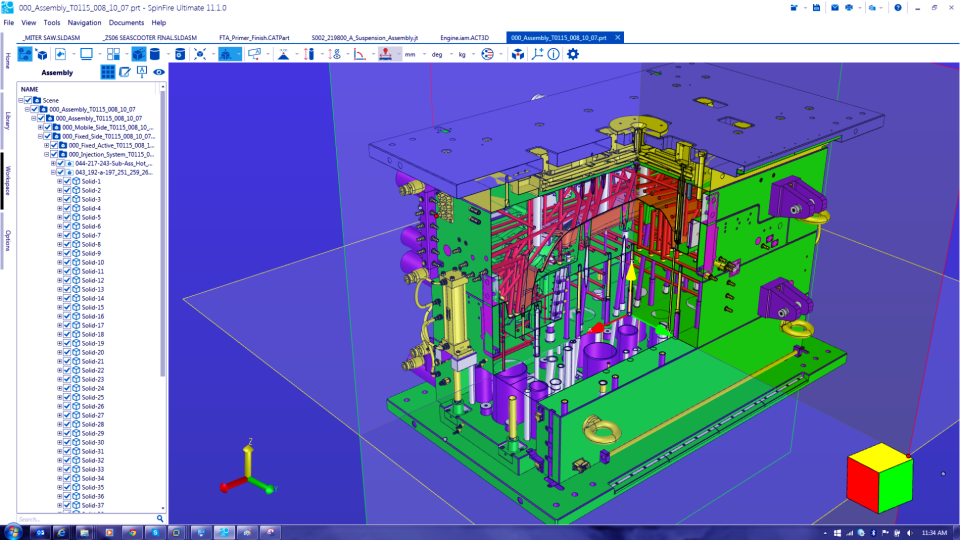Select Solid-20 in the assembly tree

pyautogui.click(x=93, y=352)
